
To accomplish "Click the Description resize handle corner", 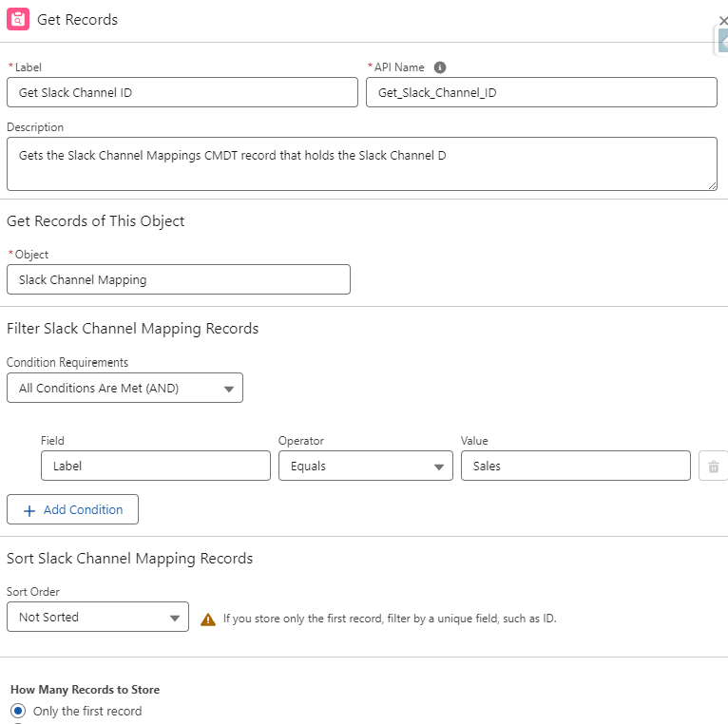I will [712, 185].
